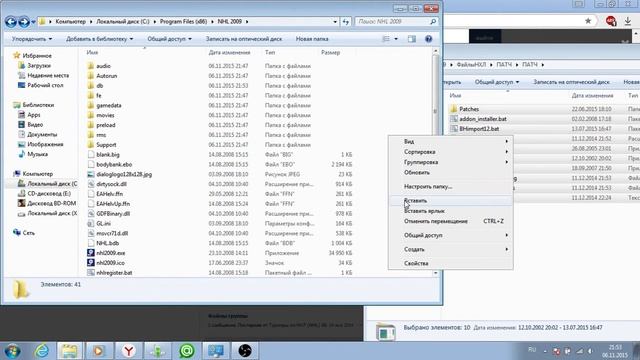Open Yandex browser from the taskbar
The image size is (640, 360).
click(x=129, y=351)
